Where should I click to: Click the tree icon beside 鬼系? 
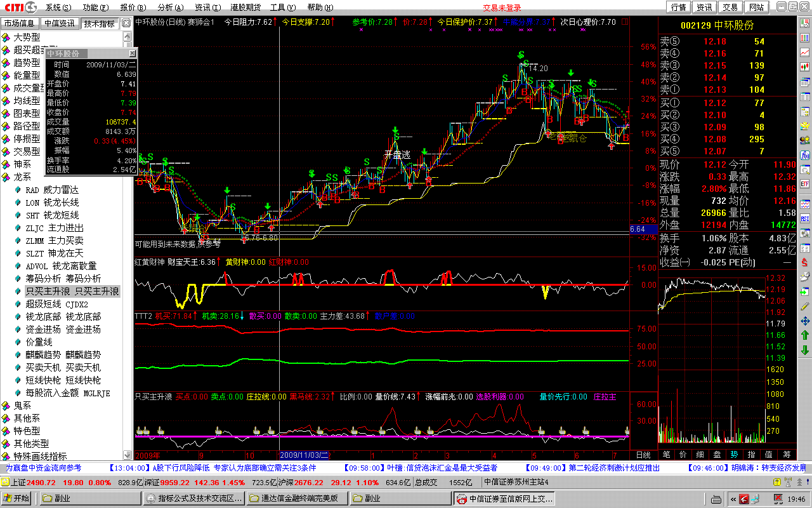click(6, 406)
